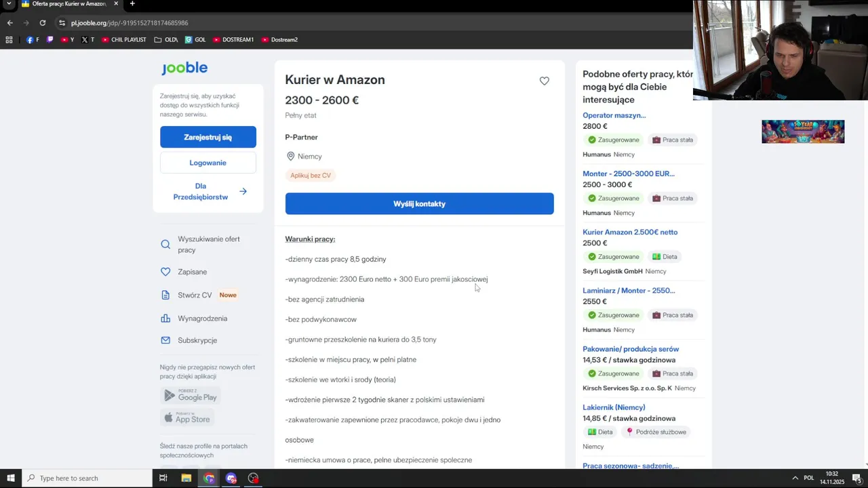Image resolution: width=868 pixels, height=488 pixels.
Task: Reload the page in Chrome
Action: 42,22
